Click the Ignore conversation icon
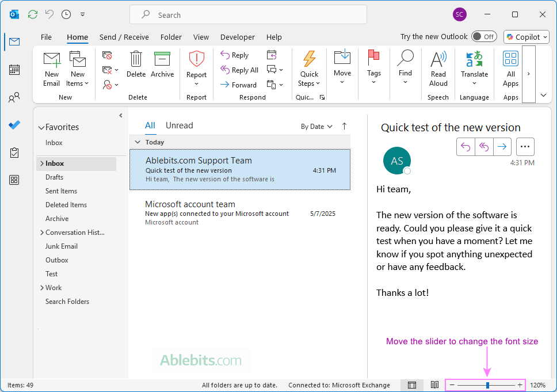Screen dimensions: 557x392 coord(107,55)
